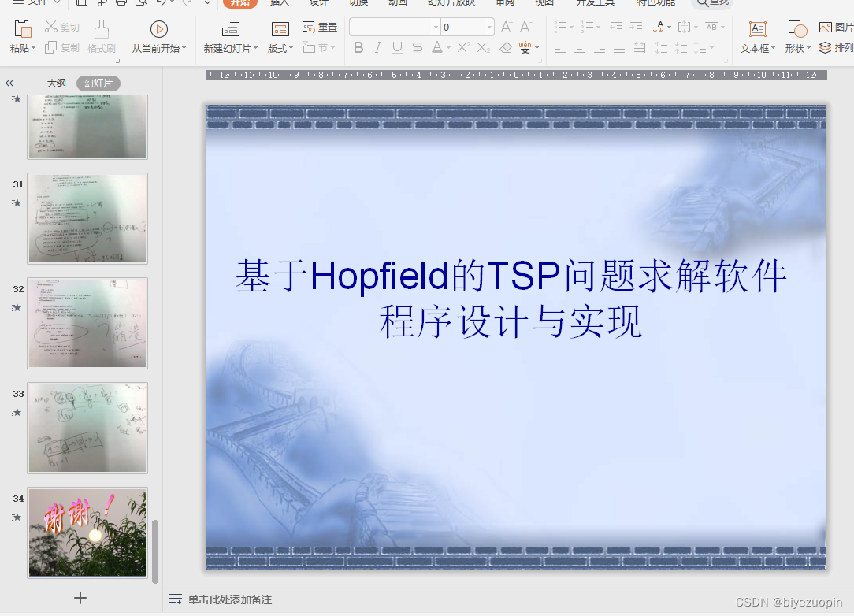Click the increase font size A+ icon

click(x=507, y=27)
